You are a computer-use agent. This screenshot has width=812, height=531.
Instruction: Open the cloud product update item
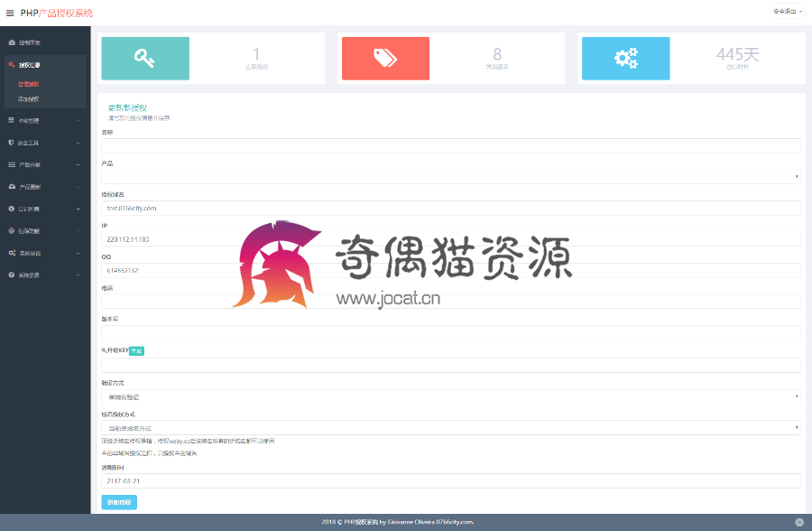pyautogui.click(x=45, y=187)
